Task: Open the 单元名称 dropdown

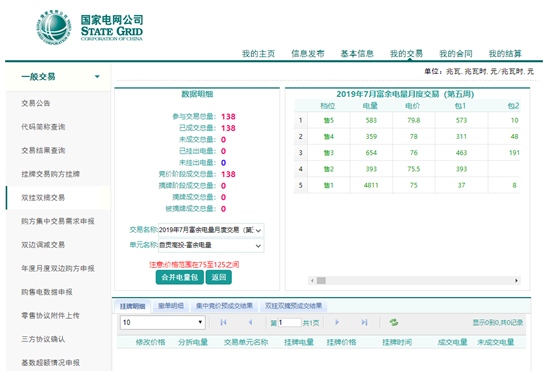Action: (211, 246)
